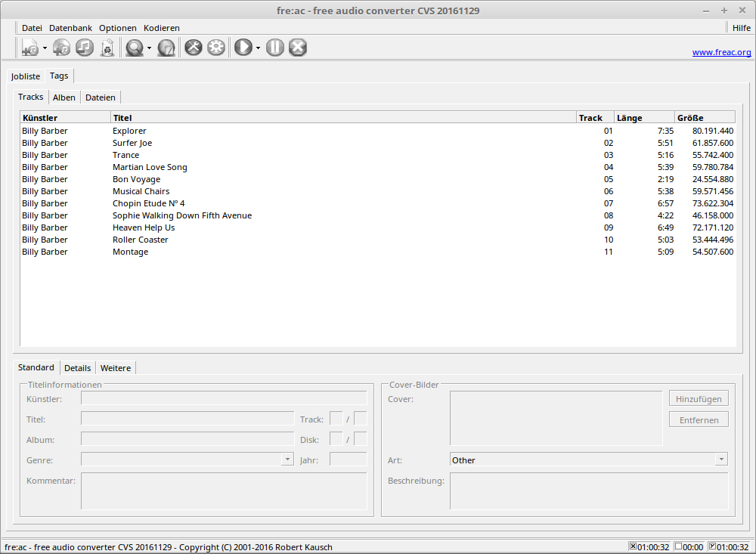Screen dimensions: 756x554
Task: Start encoding with the play icon
Action: coord(243,48)
